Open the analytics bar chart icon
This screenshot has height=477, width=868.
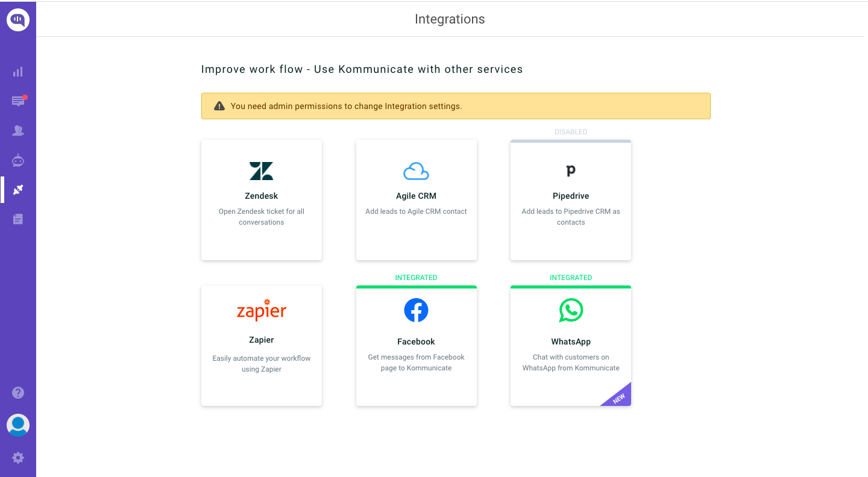click(x=18, y=72)
